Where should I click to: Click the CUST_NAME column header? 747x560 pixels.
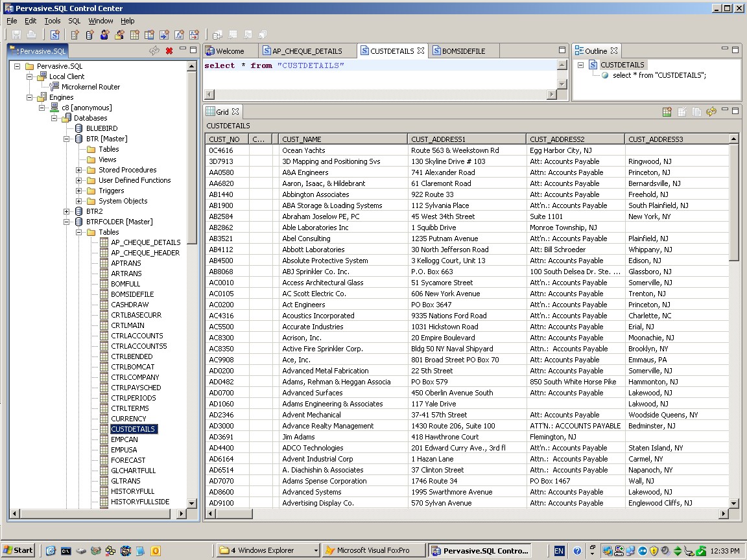[343, 139]
